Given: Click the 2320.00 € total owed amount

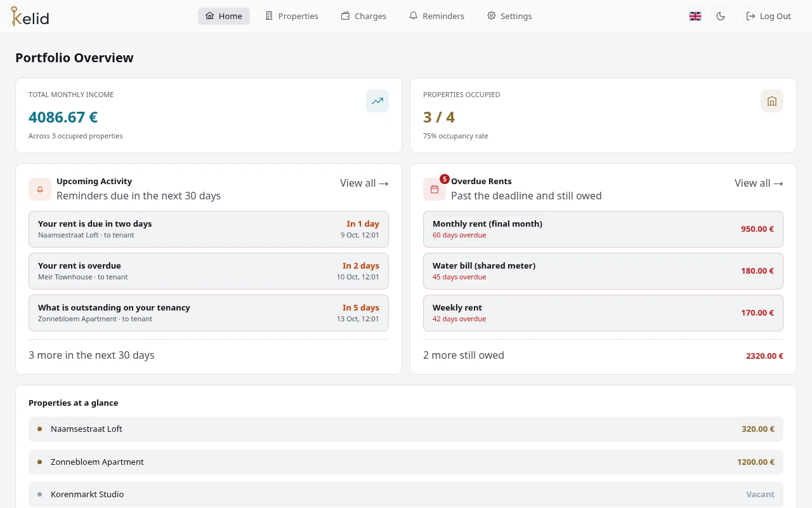Looking at the screenshot, I should [764, 356].
